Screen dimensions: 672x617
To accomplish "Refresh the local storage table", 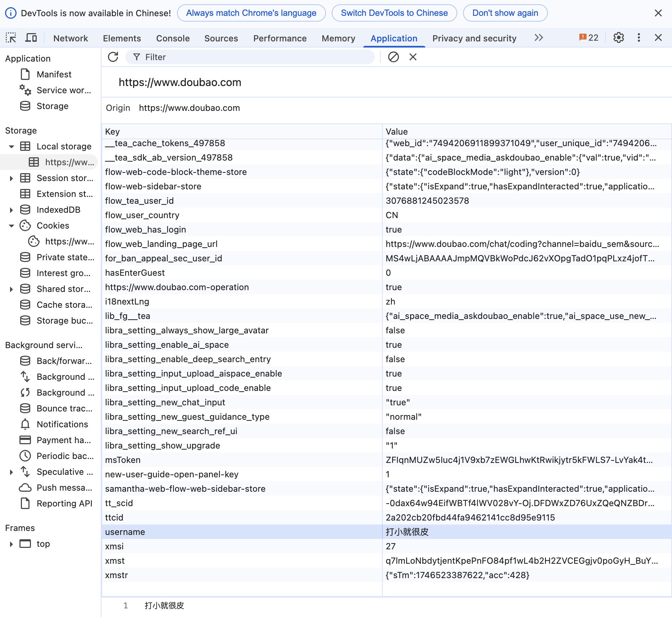I will 113,57.
